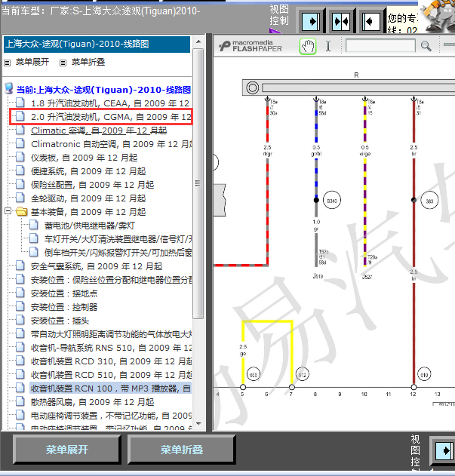This screenshot has height=476, width=455.
Task: Click the bottom 菜单折叠 button
Action: point(182,450)
